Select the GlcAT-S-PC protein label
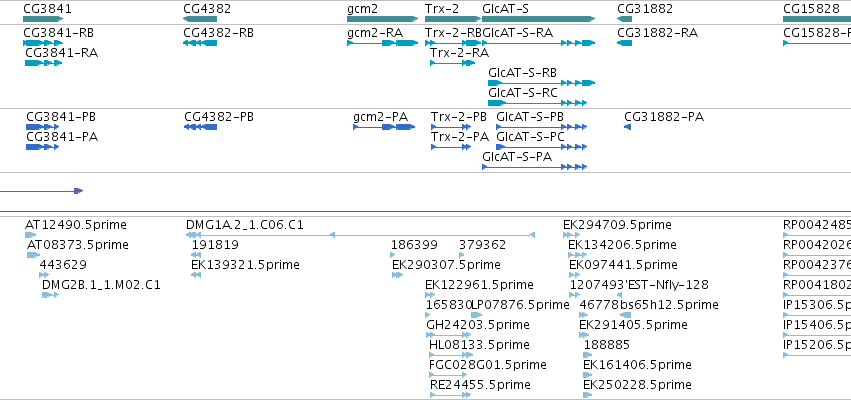Screen dimensions: 851x400 pos(530,137)
